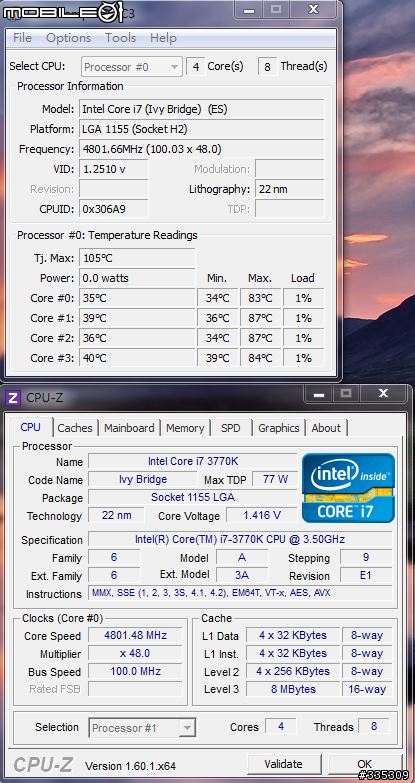Viewport: 415px width, 783px height.
Task: Click the Revision value 'E1' in CPU-Z
Action: click(366, 575)
